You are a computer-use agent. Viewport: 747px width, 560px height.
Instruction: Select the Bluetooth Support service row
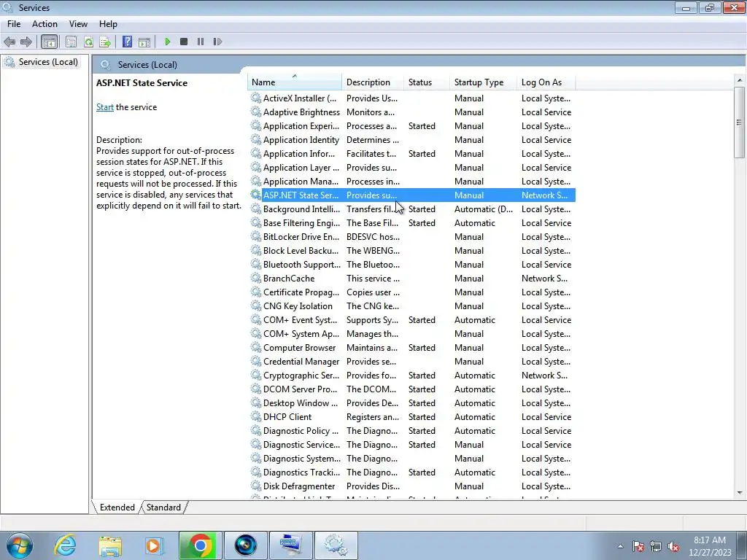tap(412, 264)
